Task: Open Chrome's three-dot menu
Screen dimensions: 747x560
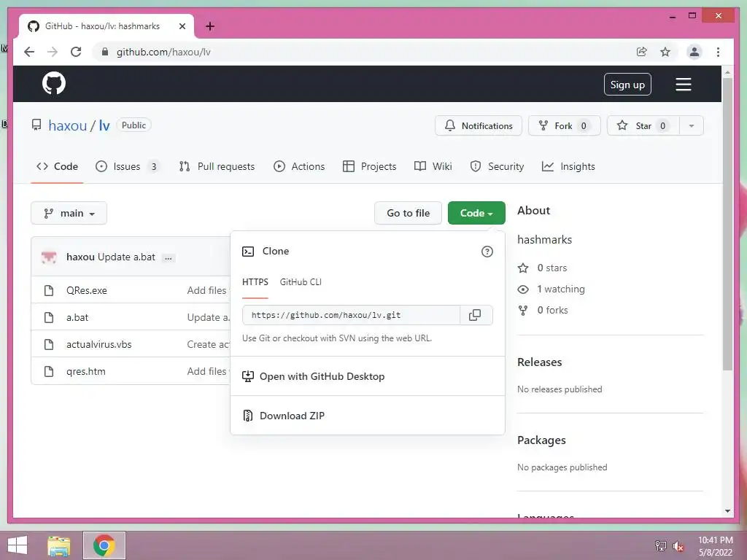Action: 718,52
